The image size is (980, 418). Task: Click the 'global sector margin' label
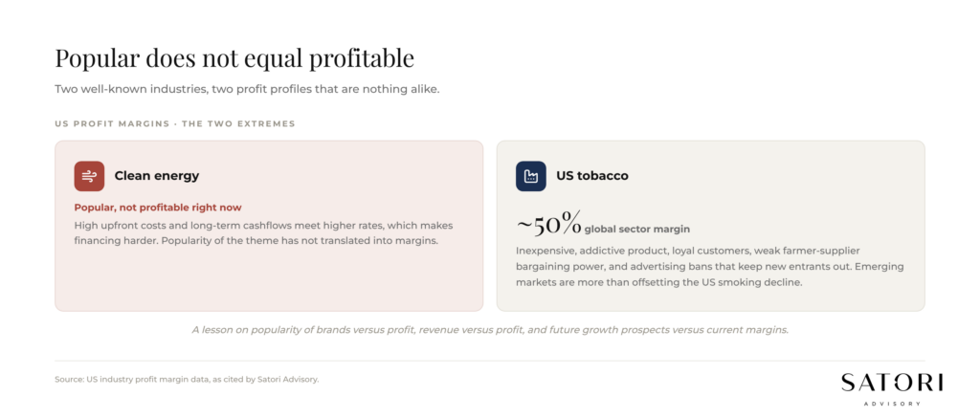coord(636,230)
